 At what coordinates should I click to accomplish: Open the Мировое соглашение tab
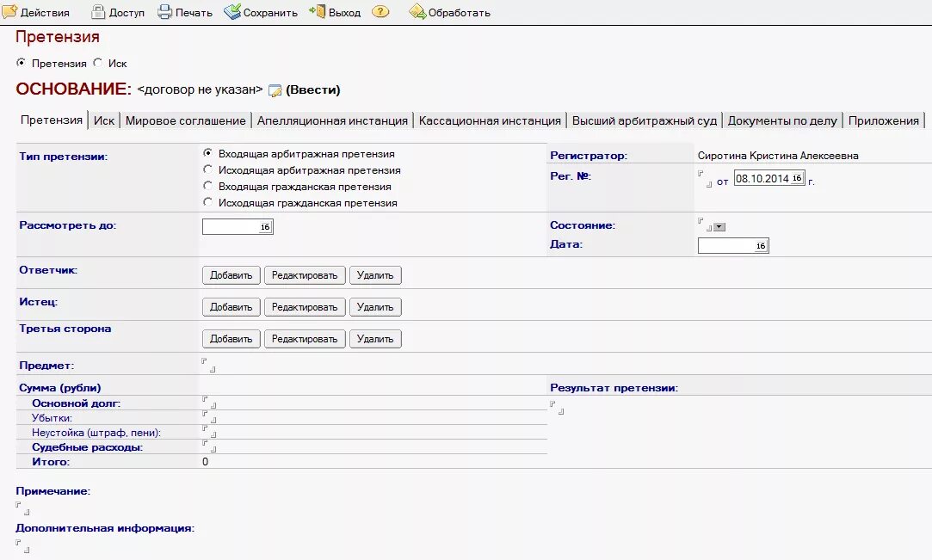(x=185, y=120)
